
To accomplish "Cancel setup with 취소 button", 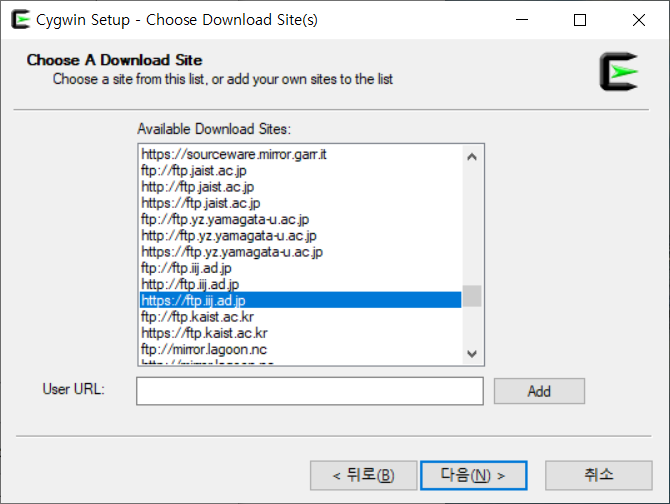I will (x=599, y=475).
